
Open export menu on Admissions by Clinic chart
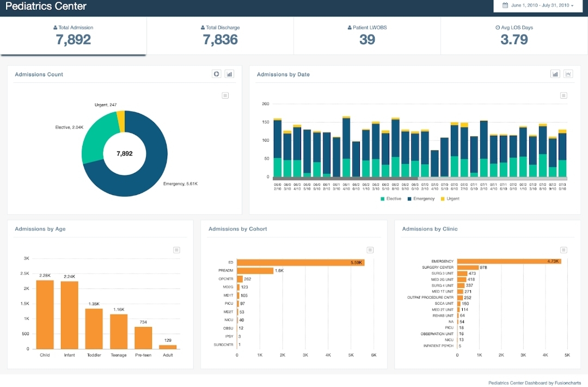563,250
